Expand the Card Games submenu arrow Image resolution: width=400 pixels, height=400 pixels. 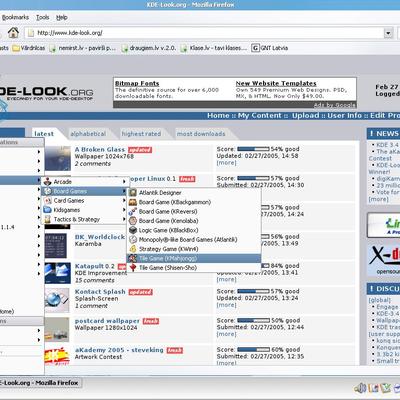click(124, 201)
